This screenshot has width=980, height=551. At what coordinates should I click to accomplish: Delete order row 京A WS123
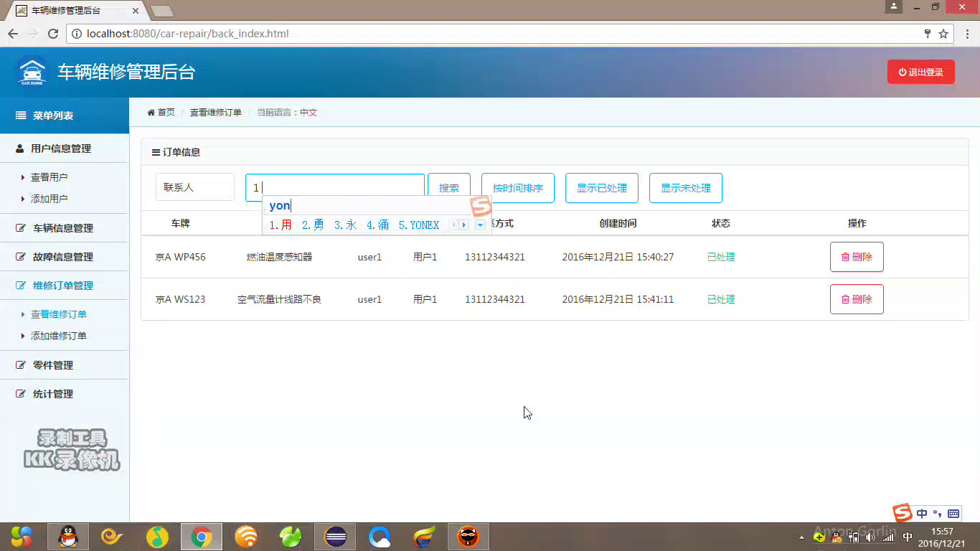(857, 299)
